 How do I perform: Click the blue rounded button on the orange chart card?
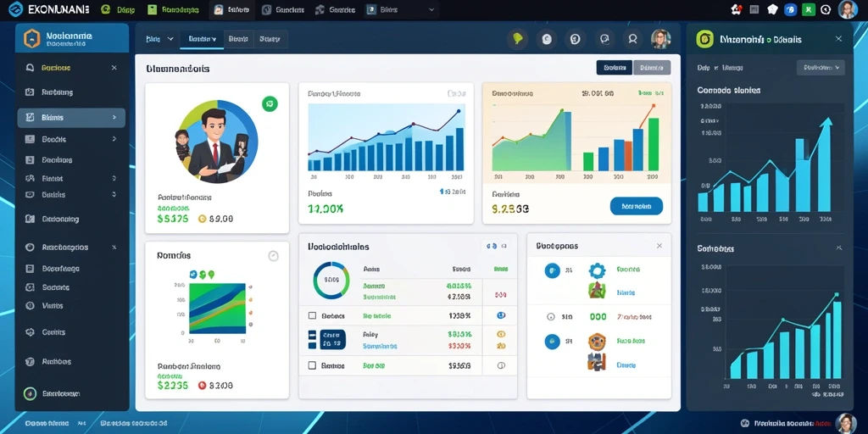[x=636, y=206]
